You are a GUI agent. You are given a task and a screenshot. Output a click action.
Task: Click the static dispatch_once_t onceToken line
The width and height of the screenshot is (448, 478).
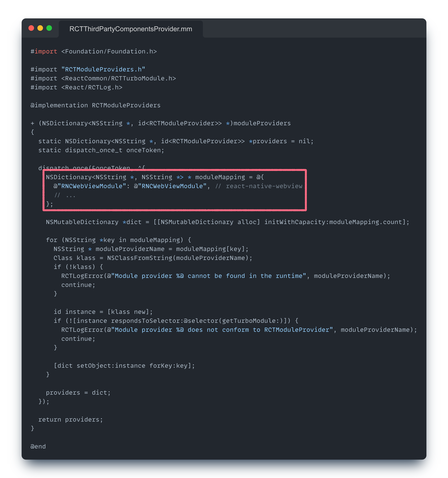(101, 150)
